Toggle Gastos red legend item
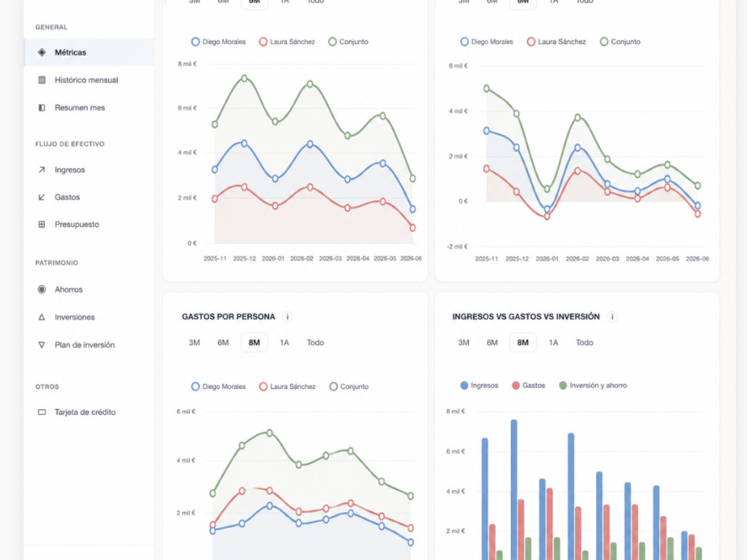 coord(528,385)
